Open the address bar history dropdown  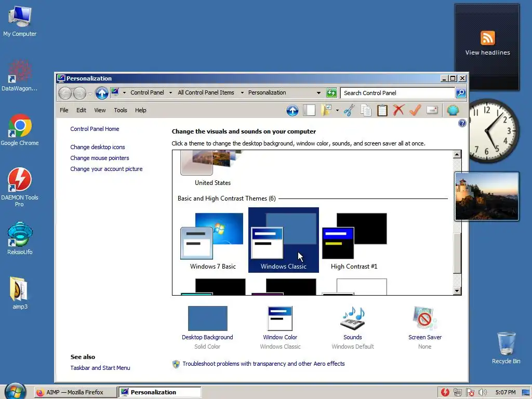pos(318,92)
